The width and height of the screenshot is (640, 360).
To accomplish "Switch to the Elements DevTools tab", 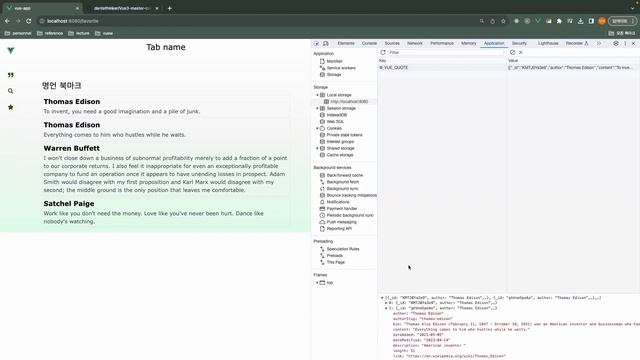I will (x=346, y=43).
